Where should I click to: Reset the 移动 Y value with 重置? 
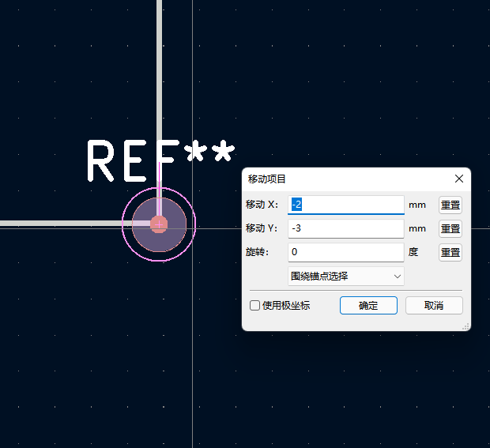point(450,228)
